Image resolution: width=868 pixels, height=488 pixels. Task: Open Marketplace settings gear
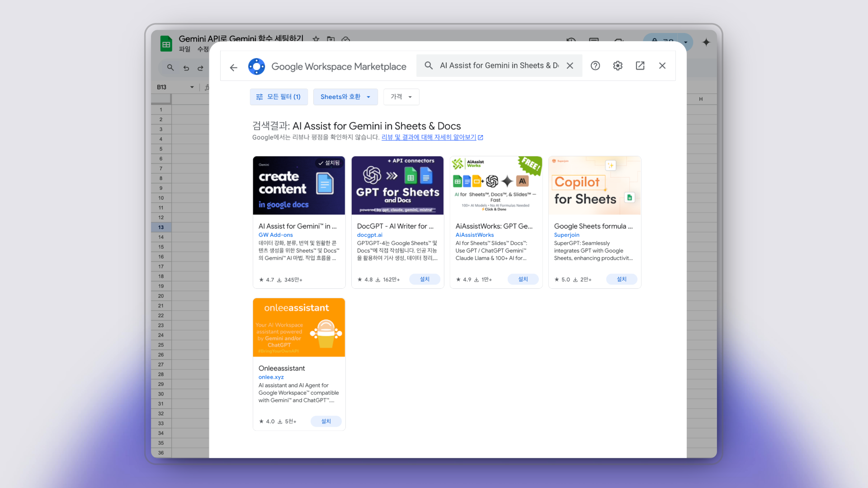click(x=618, y=66)
